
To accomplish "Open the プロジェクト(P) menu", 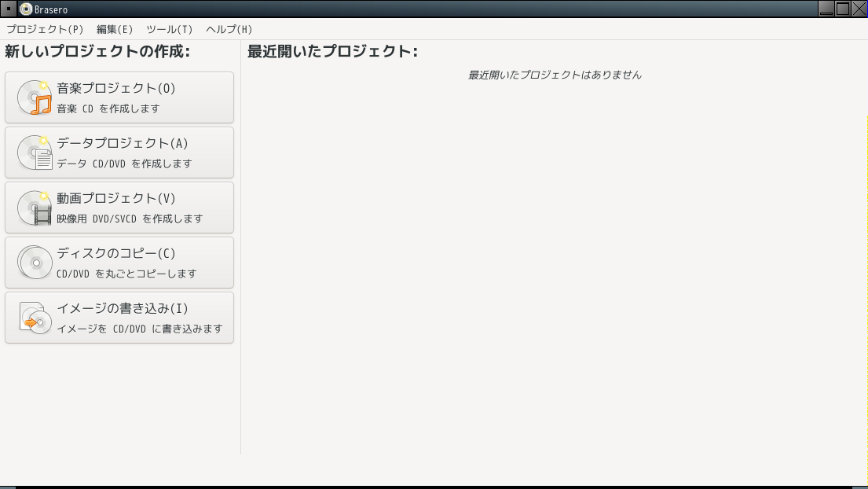I will coord(45,29).
